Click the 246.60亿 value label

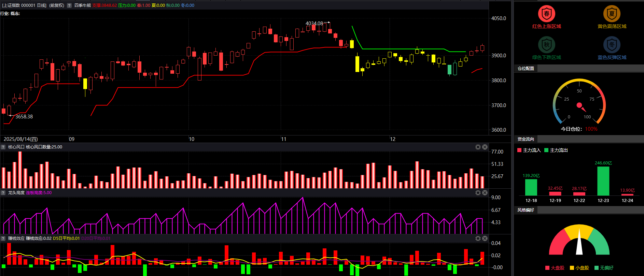click(603, 163)
